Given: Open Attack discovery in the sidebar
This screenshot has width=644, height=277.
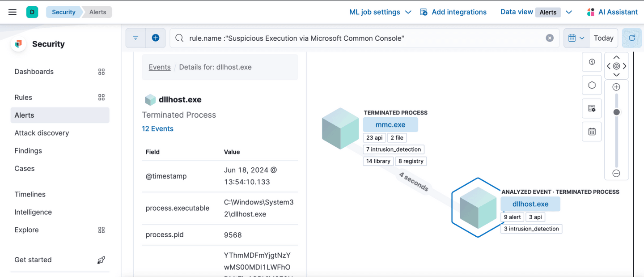Looking at the screenshot, I should 42,133.
